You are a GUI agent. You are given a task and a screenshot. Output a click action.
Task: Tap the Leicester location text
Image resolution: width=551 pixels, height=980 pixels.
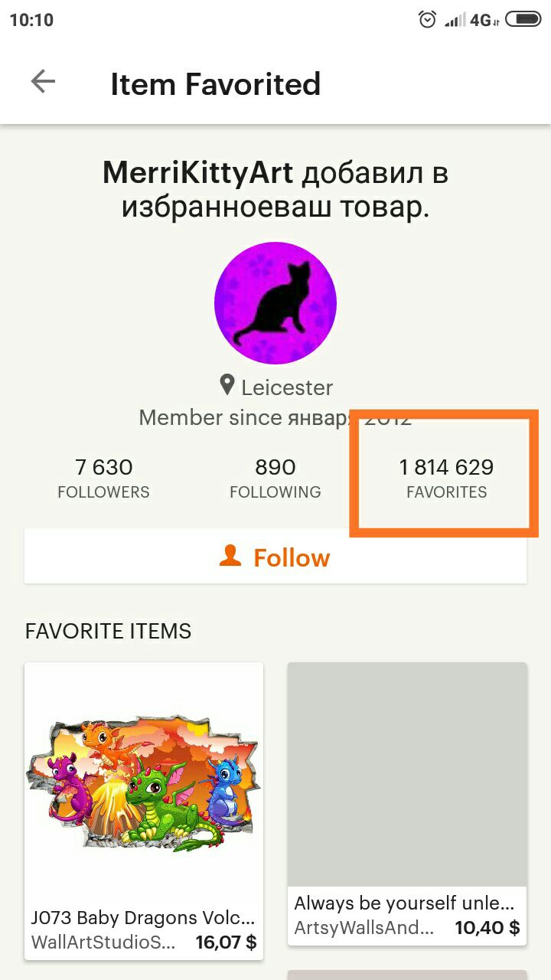coord(287,387)
